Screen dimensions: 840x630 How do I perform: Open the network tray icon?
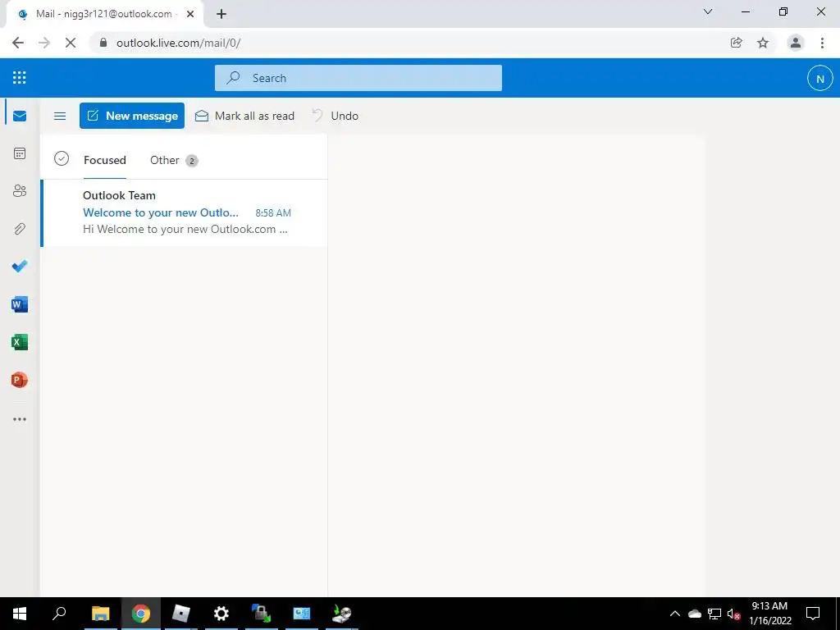coord(714,614)
